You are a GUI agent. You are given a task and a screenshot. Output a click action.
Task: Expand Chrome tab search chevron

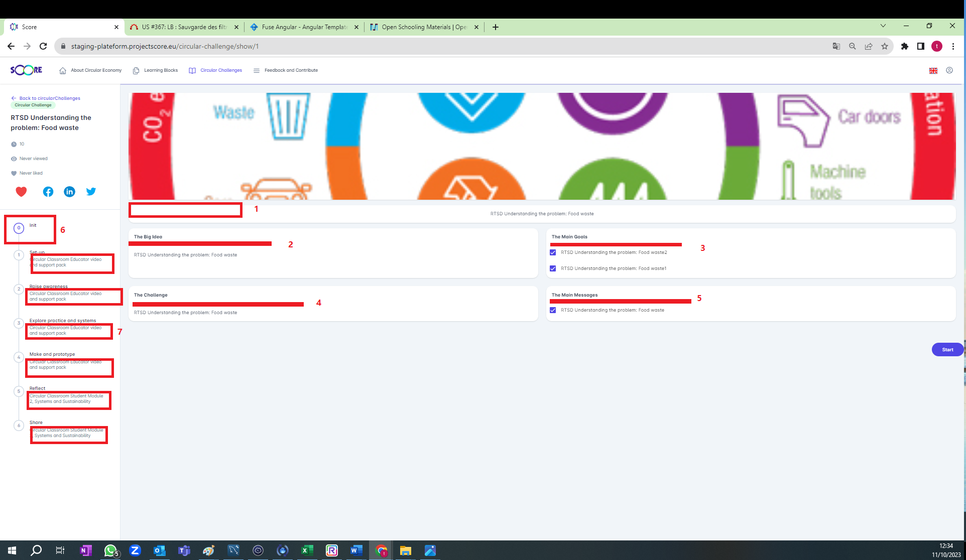pos(883,26)
